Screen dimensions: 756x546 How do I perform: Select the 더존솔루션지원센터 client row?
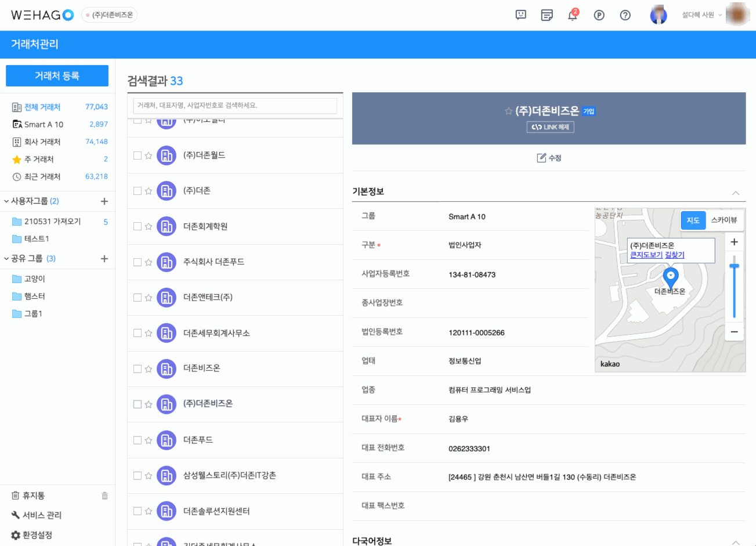235,511
